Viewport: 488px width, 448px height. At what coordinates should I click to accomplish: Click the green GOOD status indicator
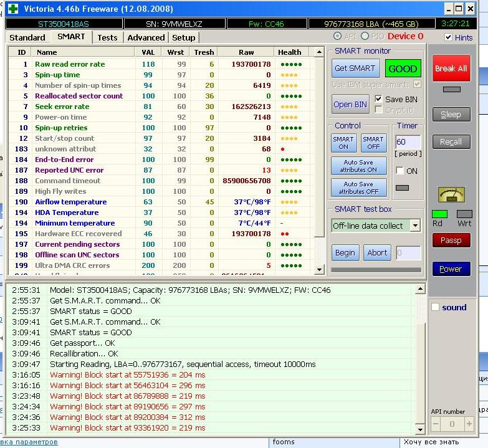(x=403, y=69)
